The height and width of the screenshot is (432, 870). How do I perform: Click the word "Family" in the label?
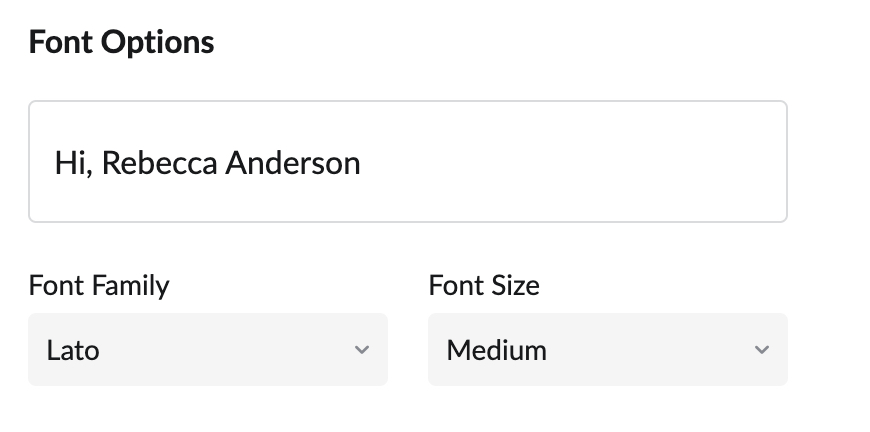point(130,286)
